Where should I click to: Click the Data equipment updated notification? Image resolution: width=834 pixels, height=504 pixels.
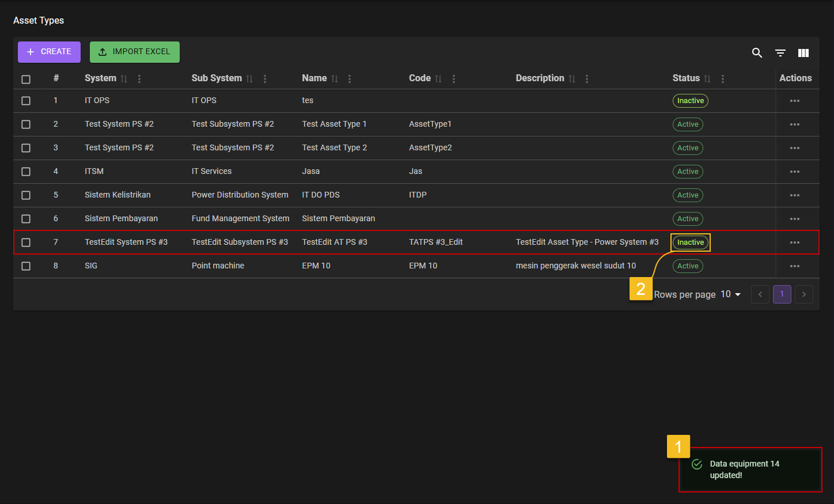(750, 469)
